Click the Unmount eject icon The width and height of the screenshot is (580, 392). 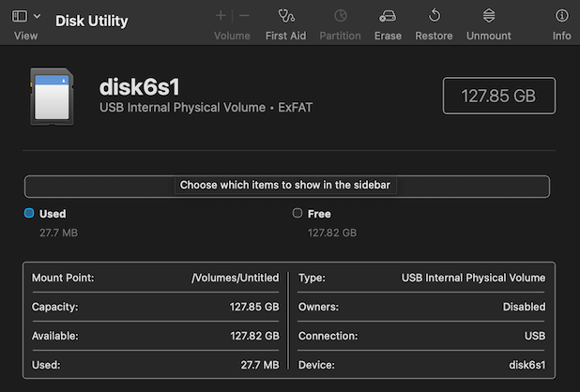tap(489, 16)
